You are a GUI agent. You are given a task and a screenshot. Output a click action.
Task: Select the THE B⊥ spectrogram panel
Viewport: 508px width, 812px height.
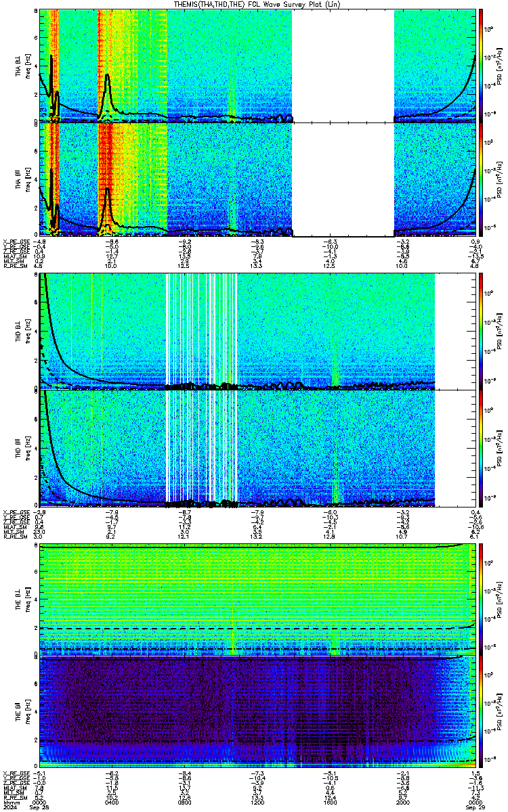pyautogui.click(x=258, y=600)
